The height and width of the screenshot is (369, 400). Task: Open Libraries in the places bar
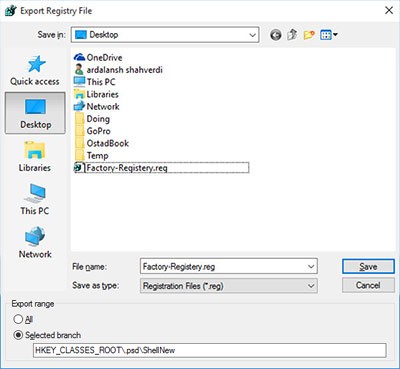coord(35,157)
